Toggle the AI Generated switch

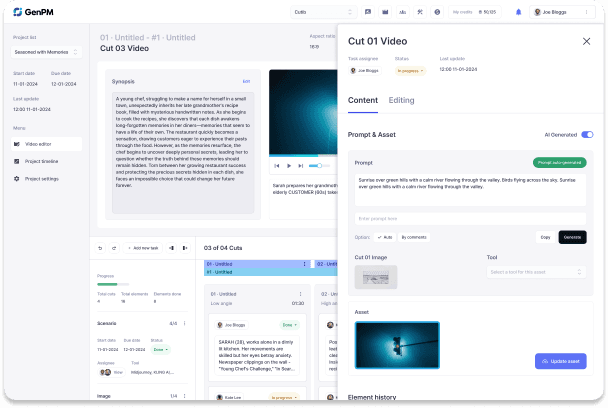click(586, 134)
